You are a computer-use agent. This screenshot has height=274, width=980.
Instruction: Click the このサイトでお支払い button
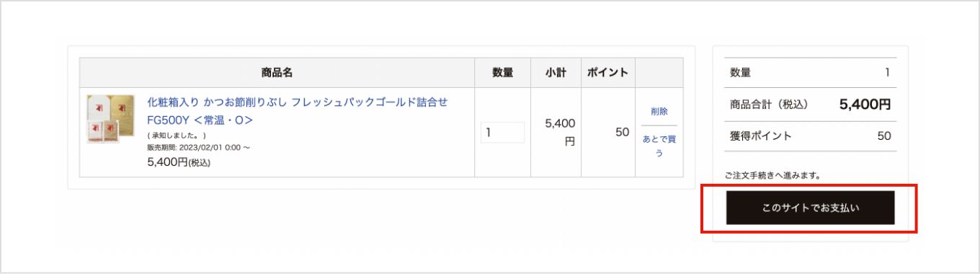pyautogui.click(x=811, y=208)
